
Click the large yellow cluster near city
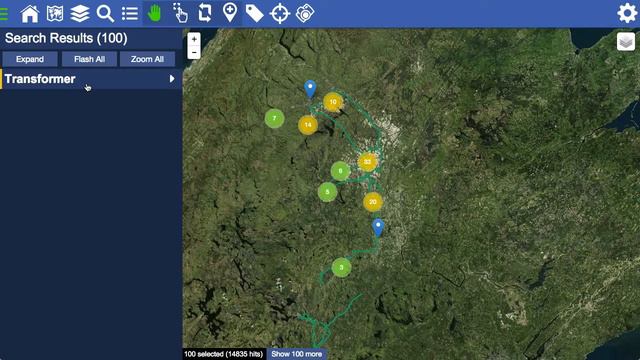click(x=367, y=162)
